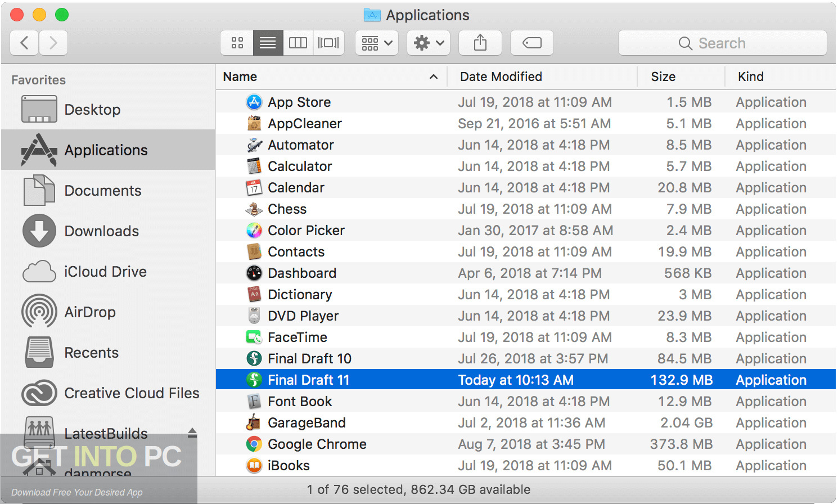Open Documents in the sidebar
The height and width of the screenshot is (504, 838).
108,191
